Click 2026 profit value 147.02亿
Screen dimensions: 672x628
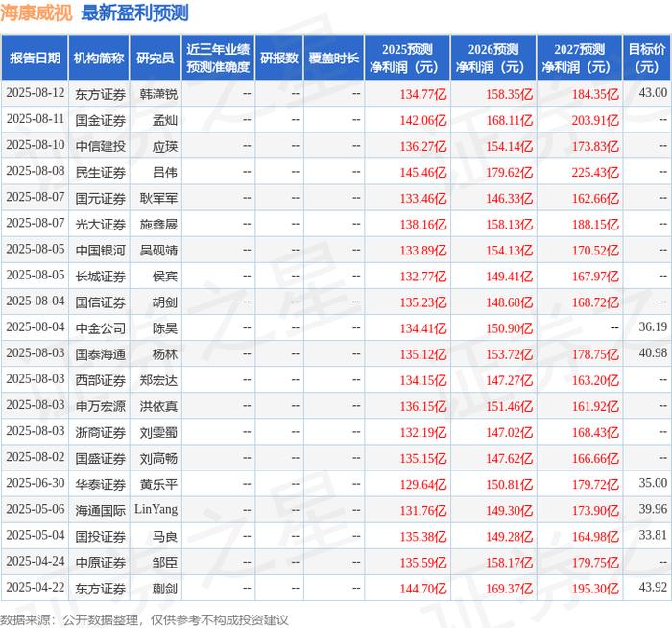[x=509, y=432]
